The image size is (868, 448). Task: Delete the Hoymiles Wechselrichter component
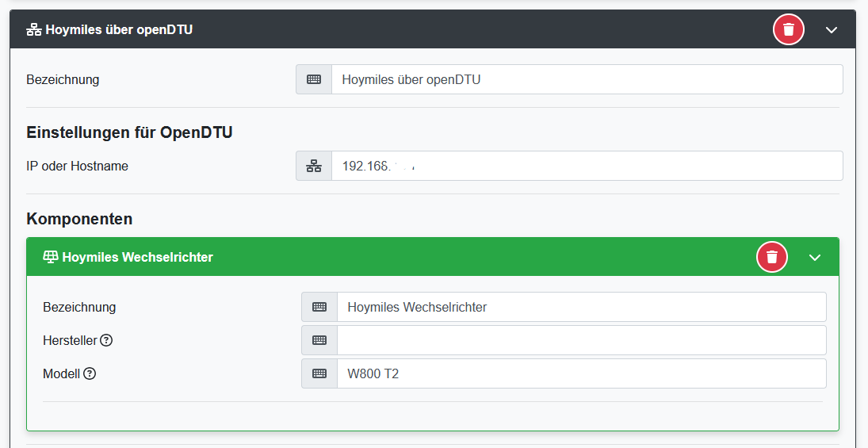[x=771, y=257]
